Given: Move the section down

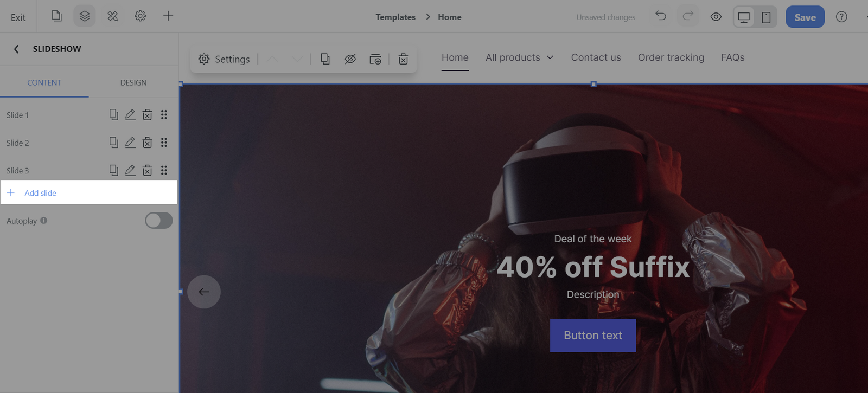Looking at the screenshot, I should click(x=297, y=59).
